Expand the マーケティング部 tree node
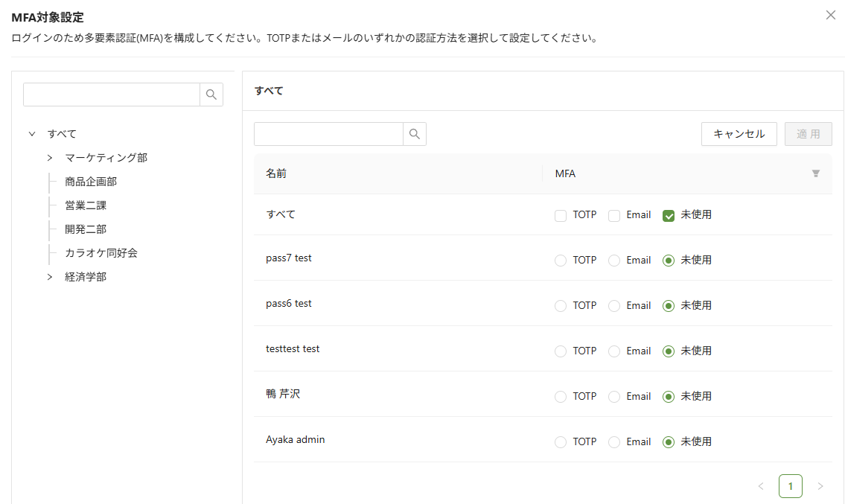 click(50, 158)
